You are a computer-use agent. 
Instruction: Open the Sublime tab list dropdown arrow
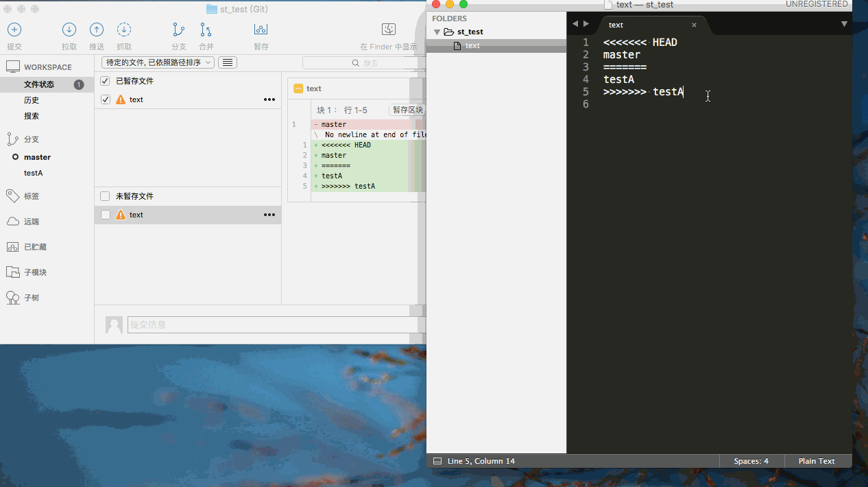click(844, 24)
